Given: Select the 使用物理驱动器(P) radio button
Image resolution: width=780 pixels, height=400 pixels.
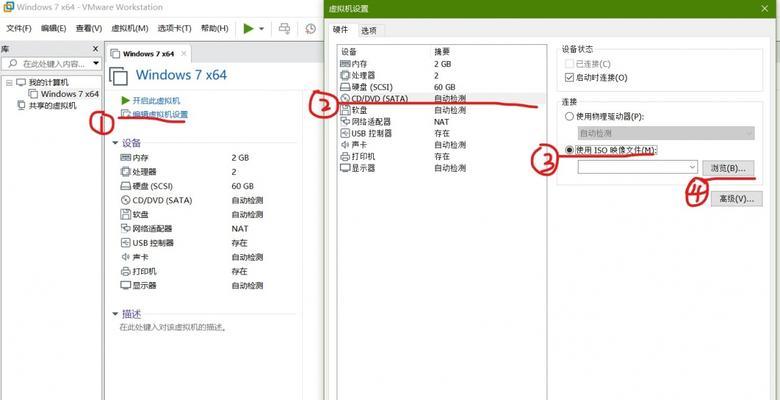Looking at the screenshot, I should 570,117.
